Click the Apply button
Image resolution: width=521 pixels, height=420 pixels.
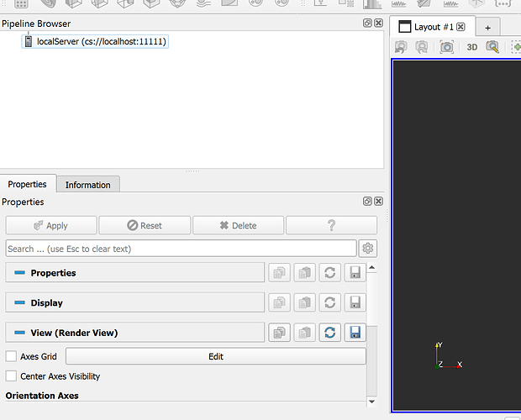pos(51,225)
